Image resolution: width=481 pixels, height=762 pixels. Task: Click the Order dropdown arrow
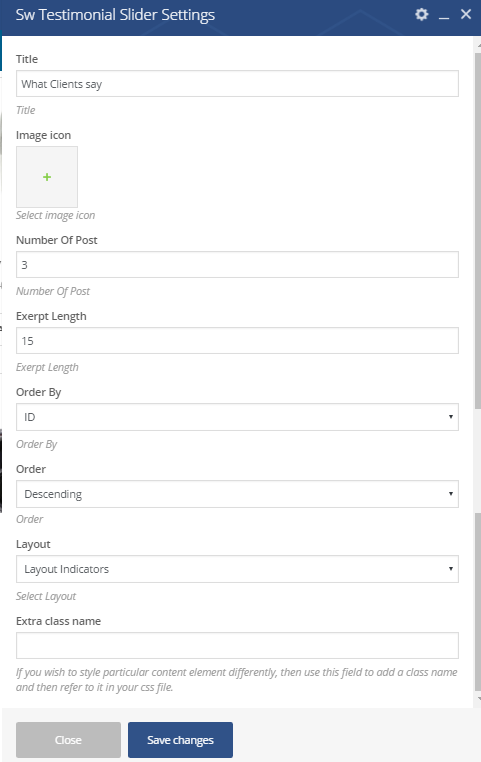pos(451,494)
